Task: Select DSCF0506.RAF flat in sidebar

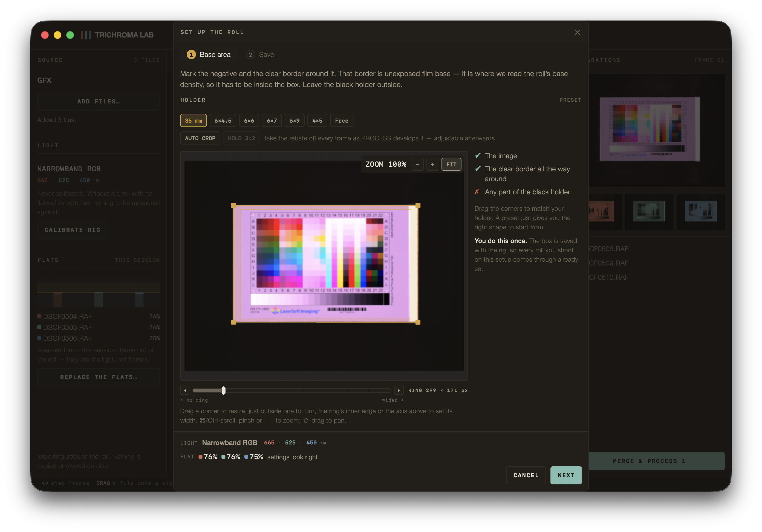Action: tap(99, 338)
